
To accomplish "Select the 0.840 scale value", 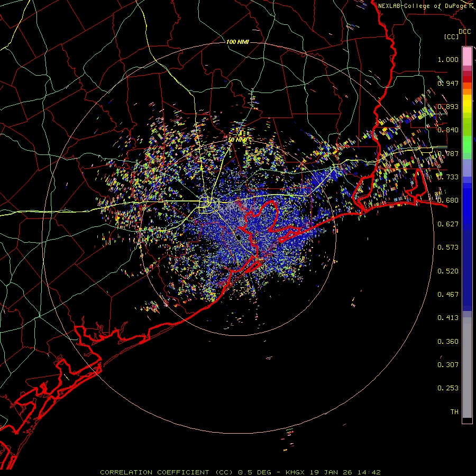I will tap(448, 130).
